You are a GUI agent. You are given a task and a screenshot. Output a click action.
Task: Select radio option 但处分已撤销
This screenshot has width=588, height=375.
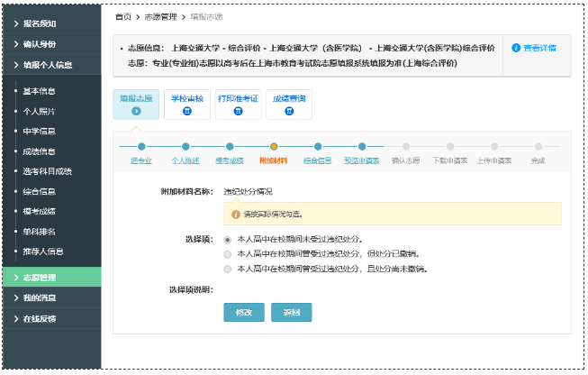(x=227, y=254)
